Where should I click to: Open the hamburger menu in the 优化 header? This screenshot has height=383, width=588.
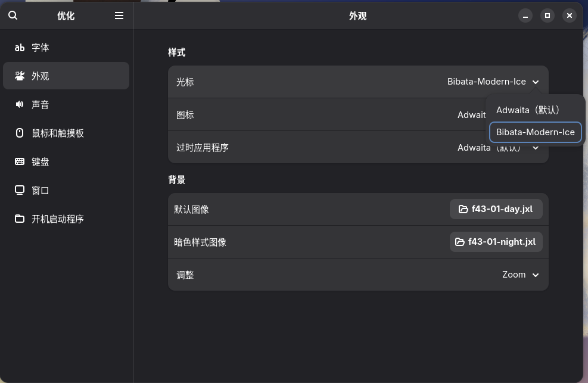119,15
